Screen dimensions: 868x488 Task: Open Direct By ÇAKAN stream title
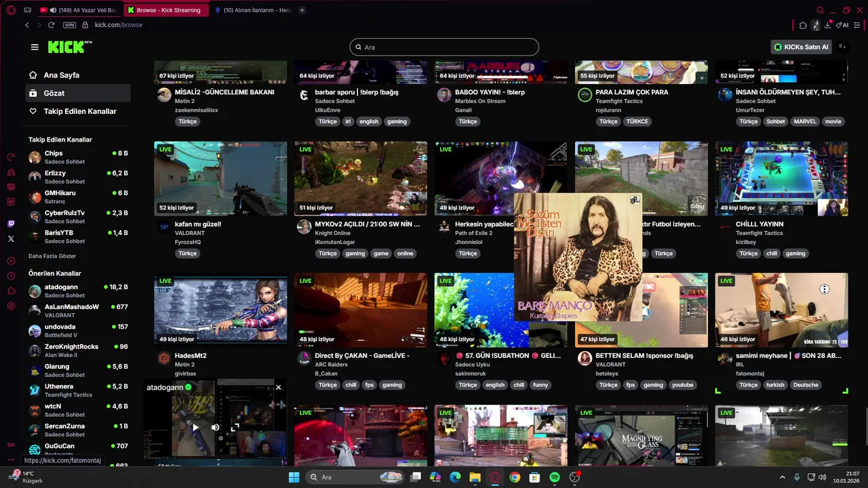coord(362,356)
